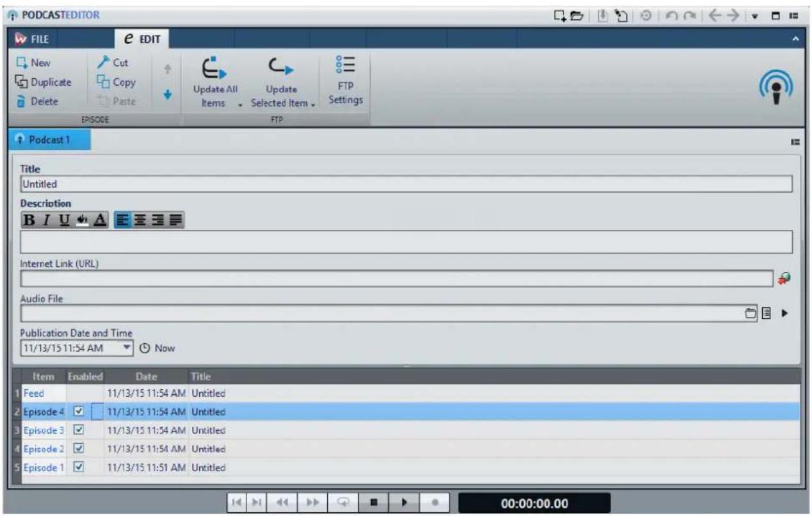Collapse the ribbon with the top-right chevron
The width and height of the screenshot is (812, 516).
795,40
